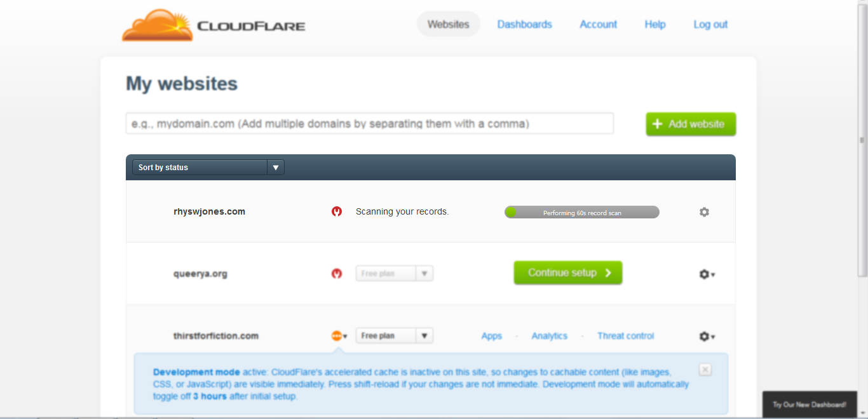Click the CloudFlare logo

(214, 25)
